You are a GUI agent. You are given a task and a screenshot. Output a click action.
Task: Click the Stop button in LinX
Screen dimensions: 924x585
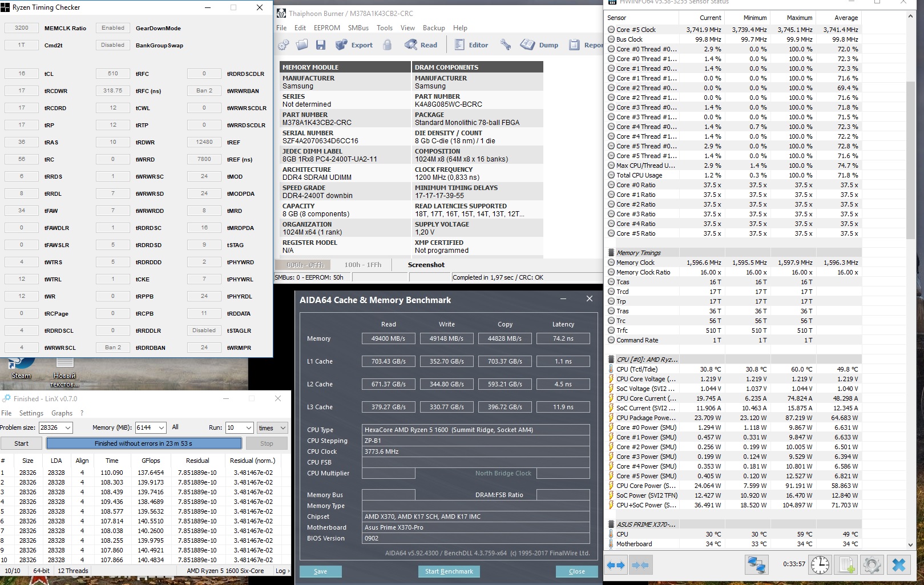pyautogui.click(x=267, y=443)
